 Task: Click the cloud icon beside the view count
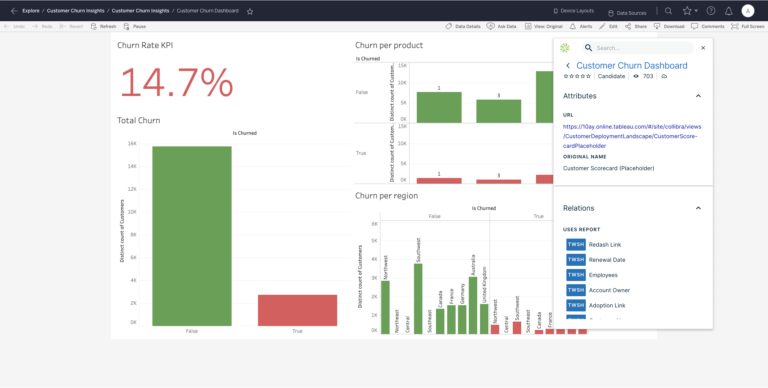click(x=664, y=76)
